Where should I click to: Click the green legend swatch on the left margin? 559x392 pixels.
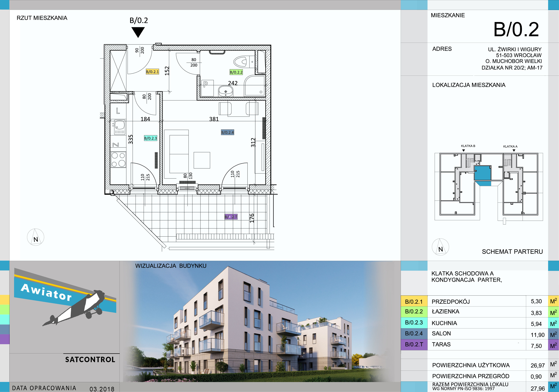pos(5,310)
